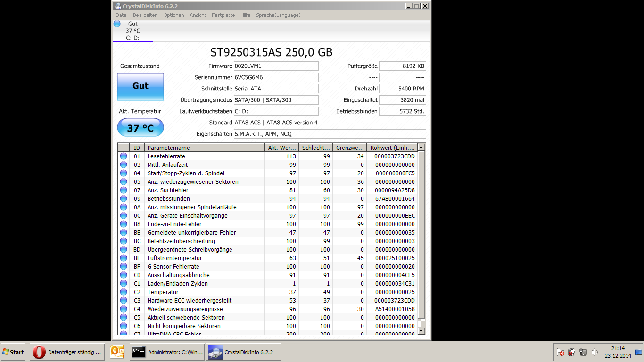
Task: Click the Schnittstelle Serial ATA field
Action: pyautogui.click(x=276, y=89)
